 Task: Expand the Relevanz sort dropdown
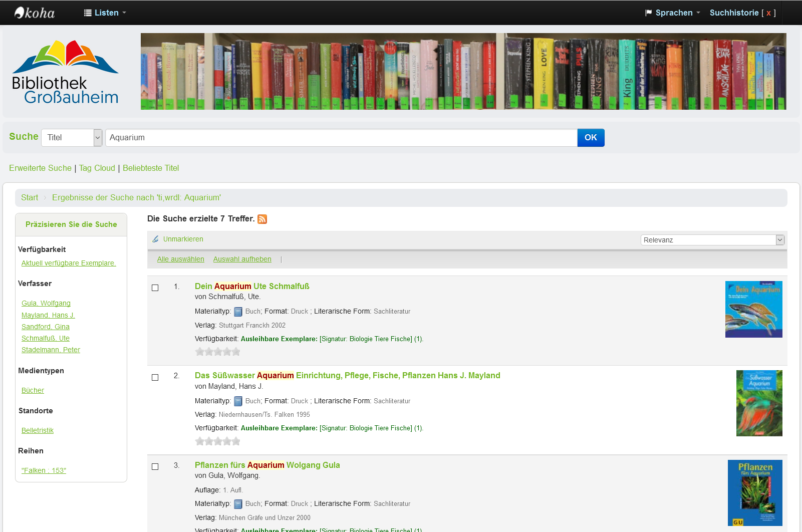pyautogui.click(x=712, y=240)
